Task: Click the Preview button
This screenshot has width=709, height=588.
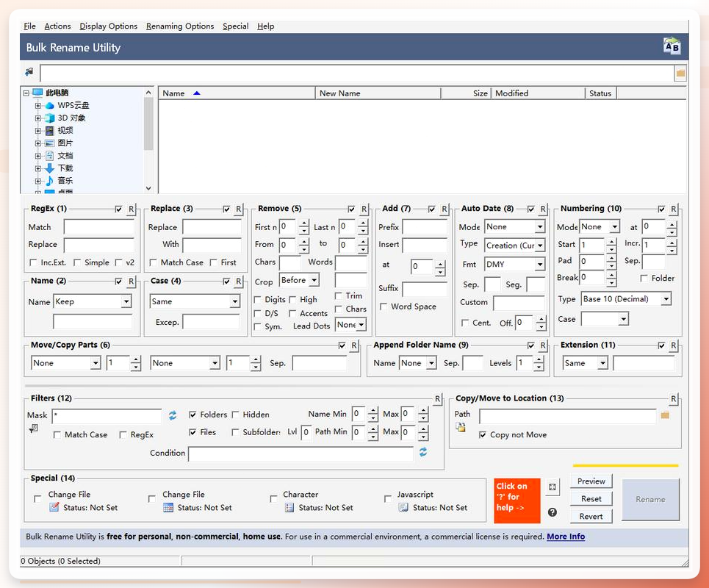Action: point(591,481)
